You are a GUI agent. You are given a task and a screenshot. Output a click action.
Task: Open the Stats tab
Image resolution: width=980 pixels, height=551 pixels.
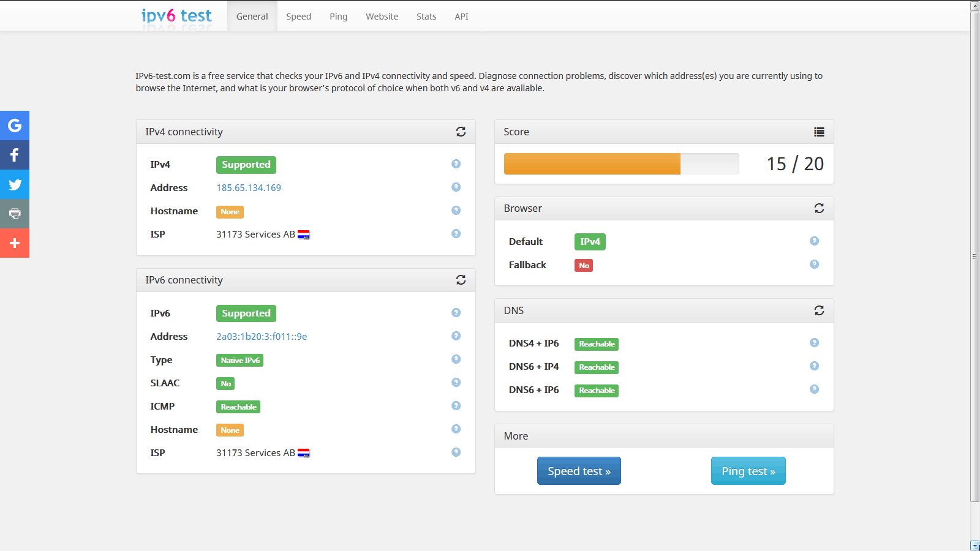click(x=426, y=17)
